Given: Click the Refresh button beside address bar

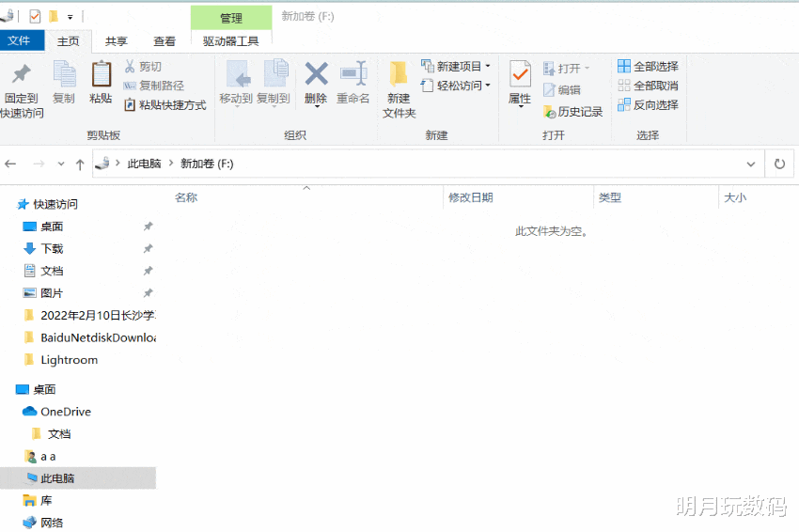Looking at the screenshot, I should click(779, 164).
